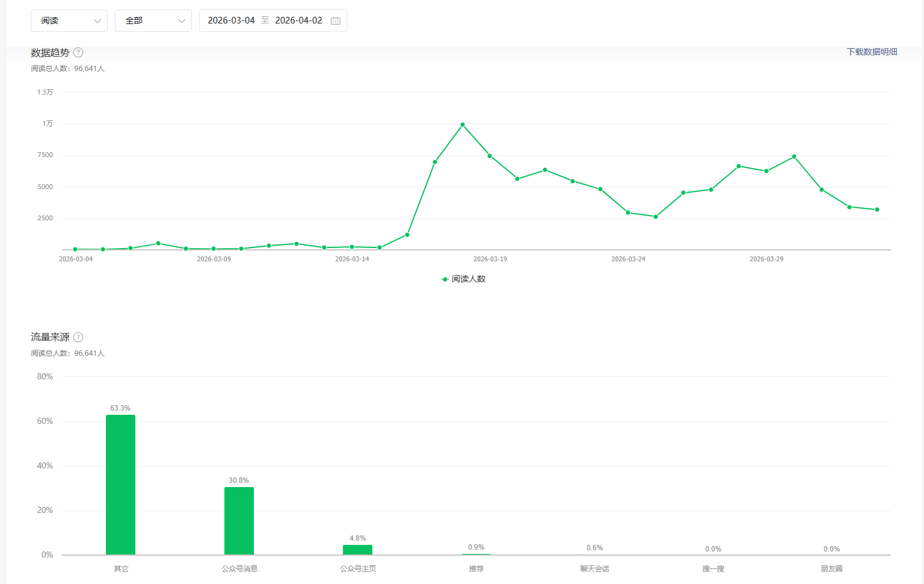Viewport: 924px width, 584px height.
Task: Click the 公众号消息 30.8% bar
Action: tap(239, 521)
